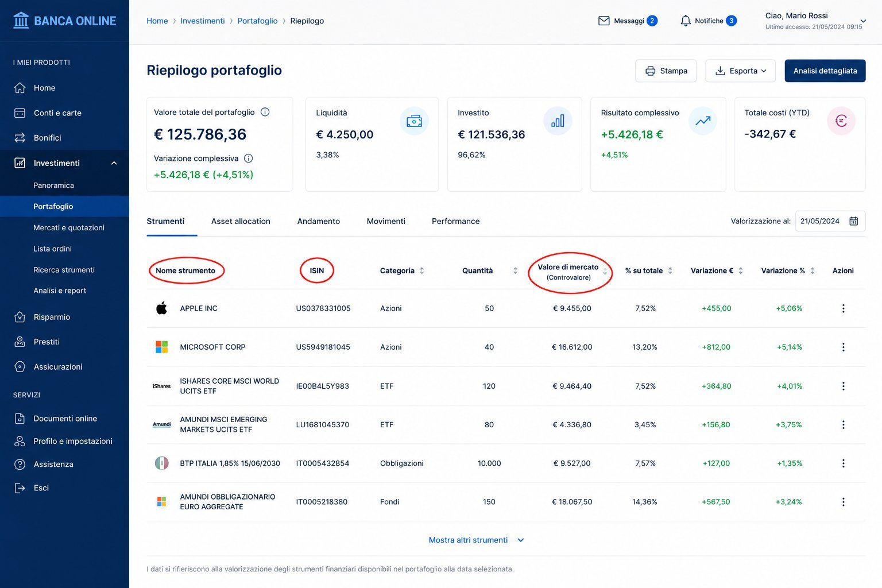Image resolution: width=882 pixels, height=588 pixels.
Task: Click ISHARES CORE MSCI WORLD UCITS ETF name
Action: coord(229,386)
